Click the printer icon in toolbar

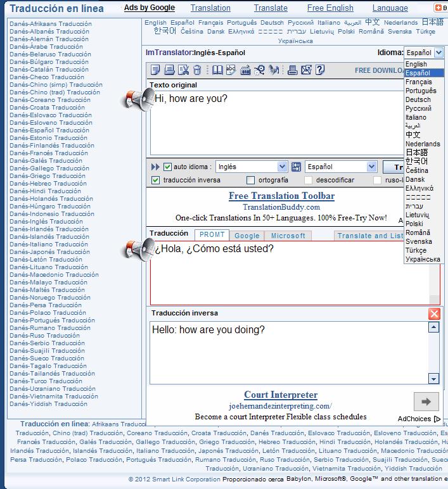click(292, 70)
